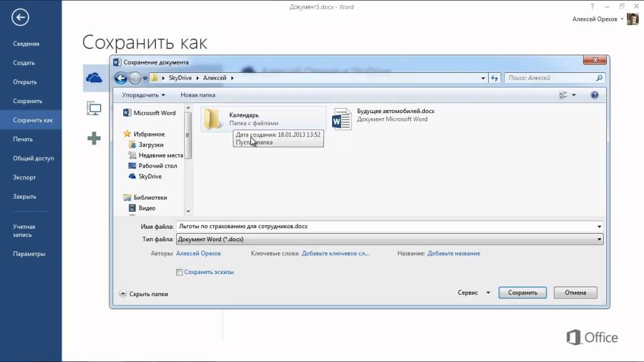
Task: Navigate back in the save dialog
Action: (x=121, y=78)
